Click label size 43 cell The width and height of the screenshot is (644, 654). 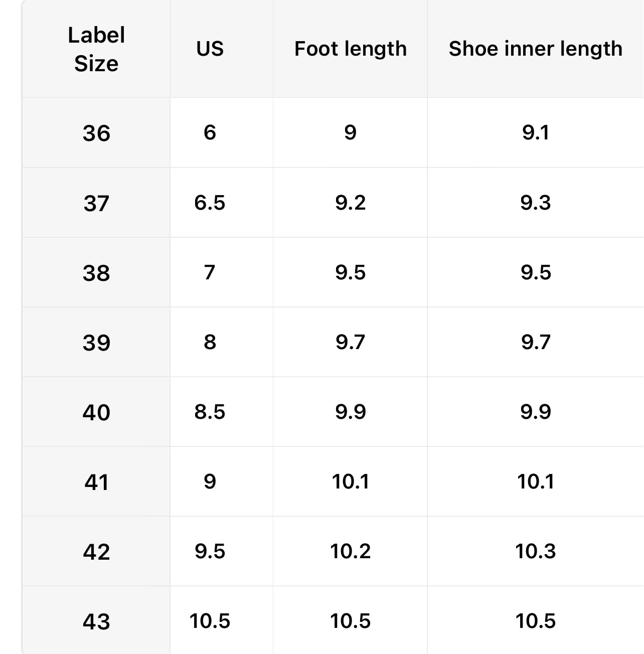[96, 621]
